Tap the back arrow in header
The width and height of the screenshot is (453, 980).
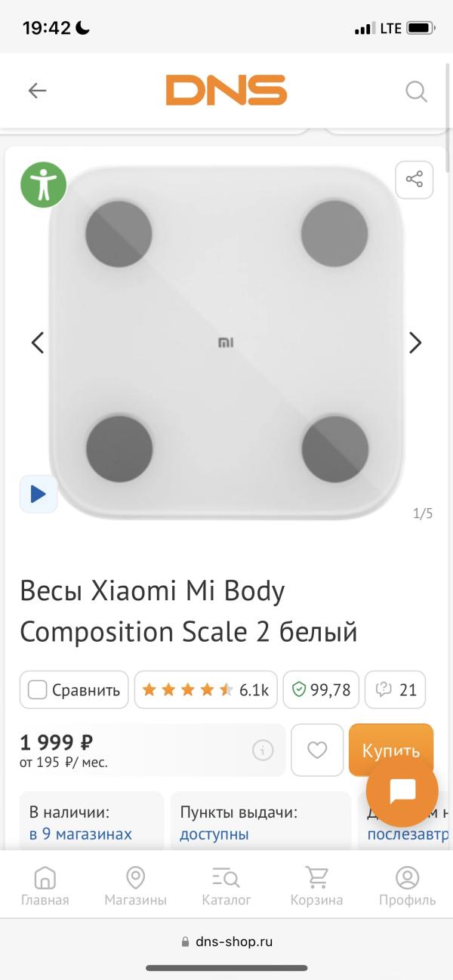click(37, 91)
